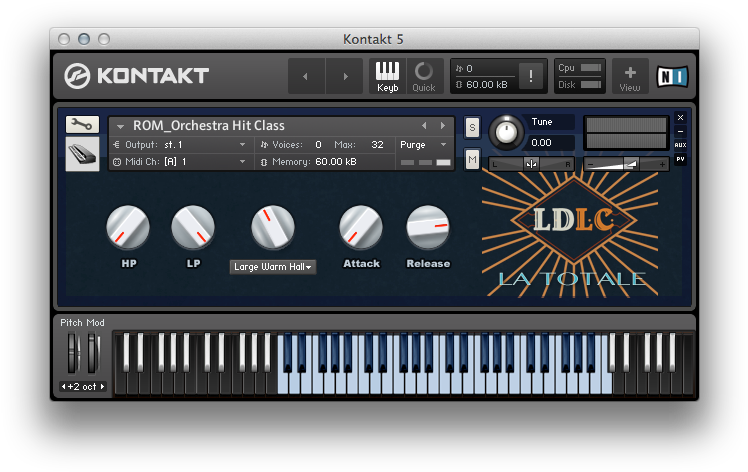748x472 pixels.
Task: Minimize the instrument header view
Action: pyautogui.click(x=681, y=131)
